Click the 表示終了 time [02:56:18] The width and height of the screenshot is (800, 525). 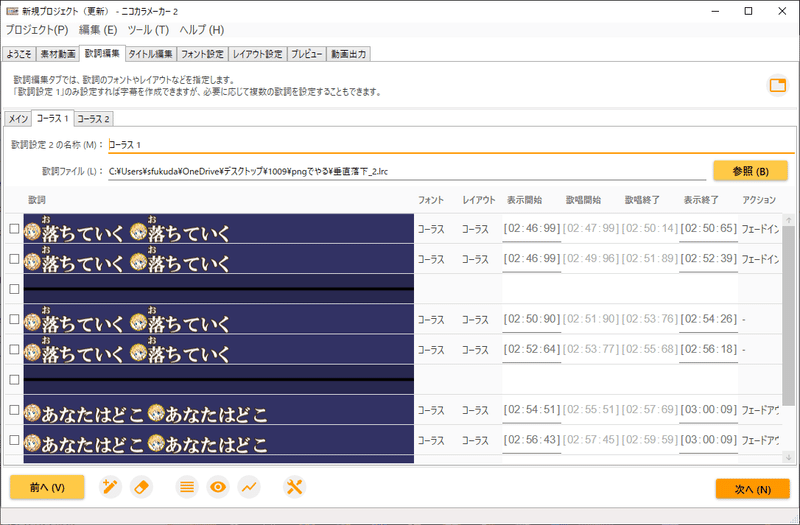click(x=708, y=349)
